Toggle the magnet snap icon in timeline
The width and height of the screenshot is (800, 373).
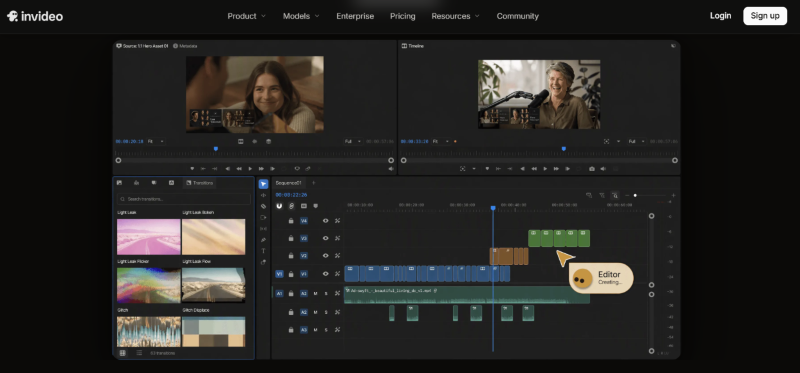279,206
